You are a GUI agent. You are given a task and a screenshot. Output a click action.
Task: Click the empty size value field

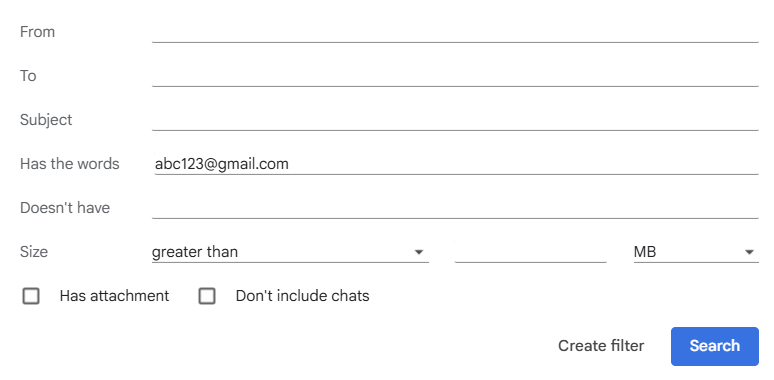[531, 252]
